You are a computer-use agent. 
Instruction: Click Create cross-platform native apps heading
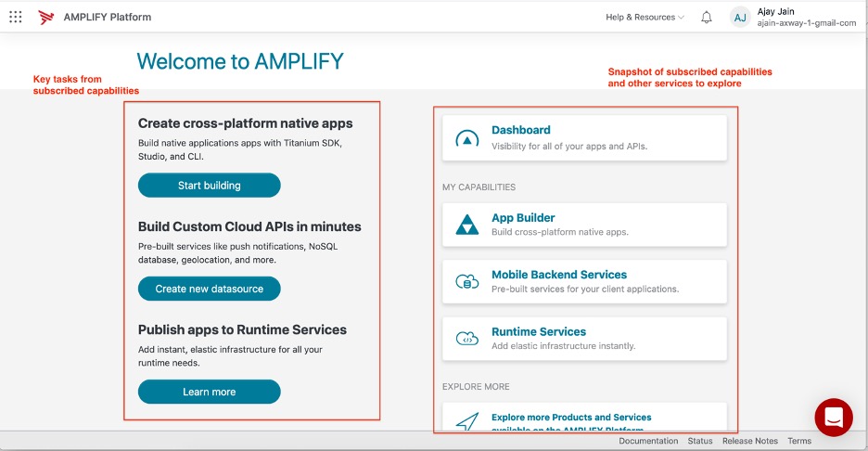click(x=245, y=123)
